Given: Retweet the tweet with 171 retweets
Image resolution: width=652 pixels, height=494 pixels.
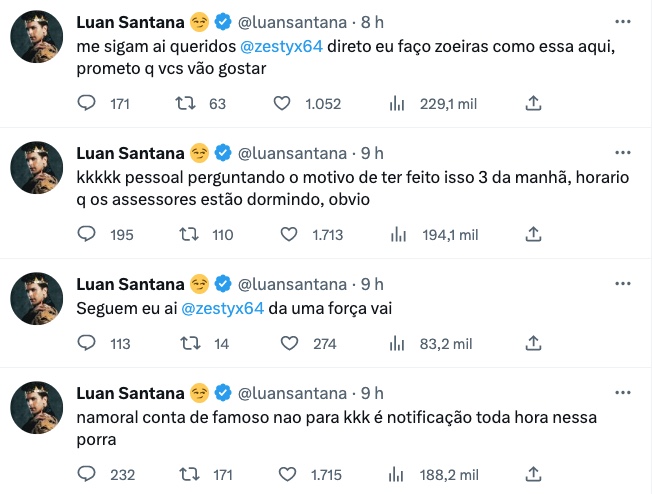Looking at the screenshot, I should point(185,474).
